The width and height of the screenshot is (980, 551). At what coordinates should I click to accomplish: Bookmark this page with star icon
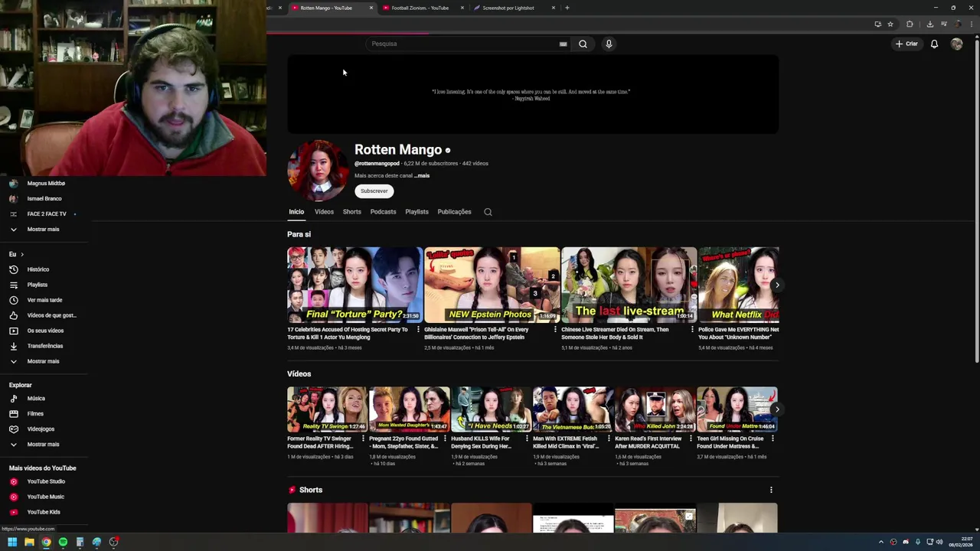point(890,24)
